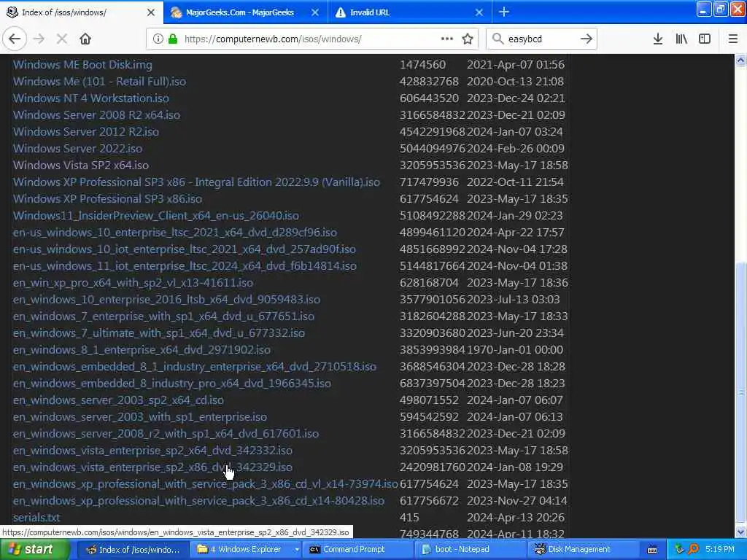Open en_windows_server_2003_sp2_x64_cd.iso
The width and height of the screenshot is (747, 560).
pos(118,400)
